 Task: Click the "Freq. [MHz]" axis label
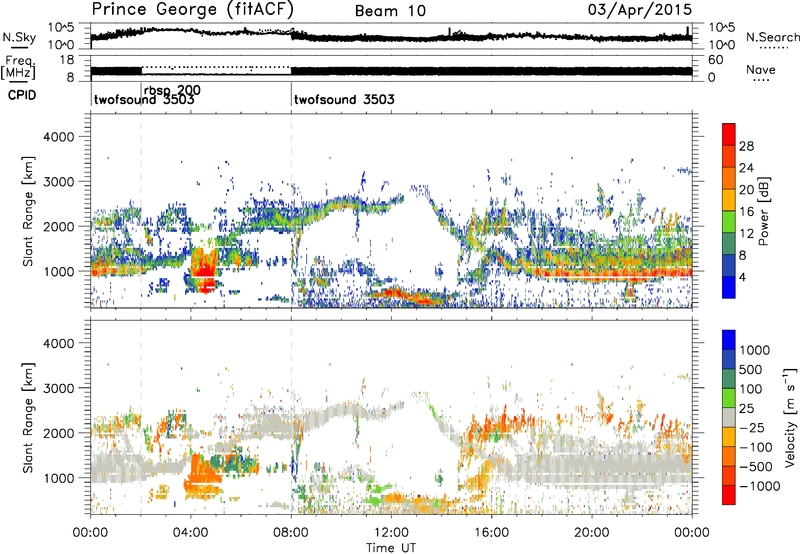19,67
